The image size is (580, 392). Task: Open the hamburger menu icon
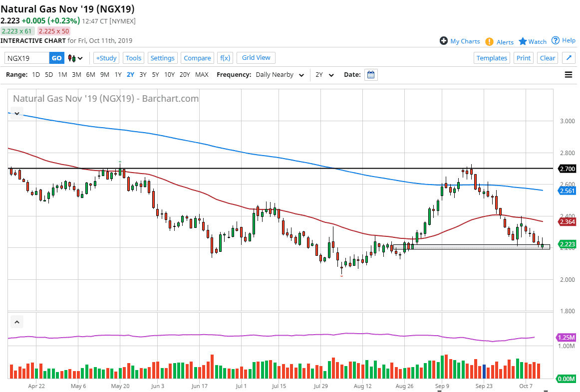click(x=568, y=75)
